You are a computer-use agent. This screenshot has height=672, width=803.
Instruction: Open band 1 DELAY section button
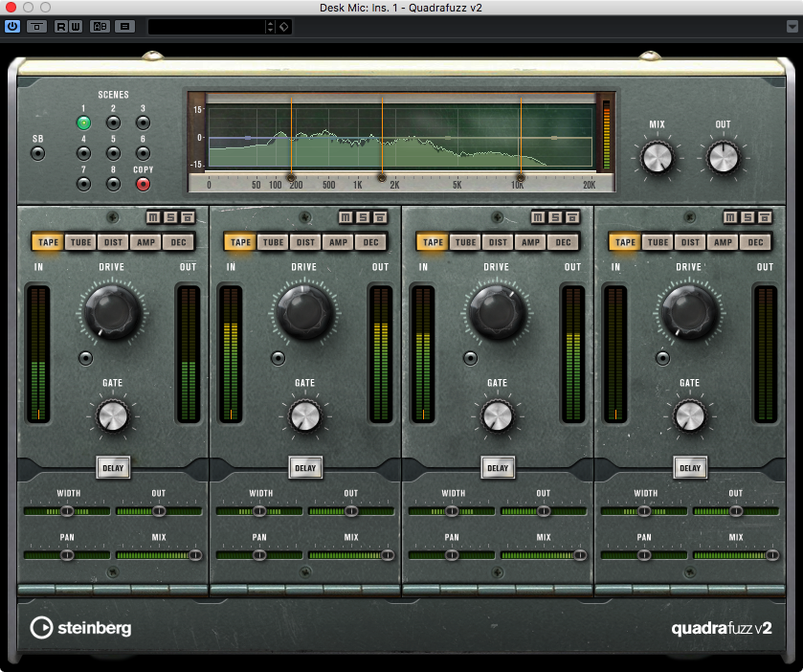[x=113, y=468]
